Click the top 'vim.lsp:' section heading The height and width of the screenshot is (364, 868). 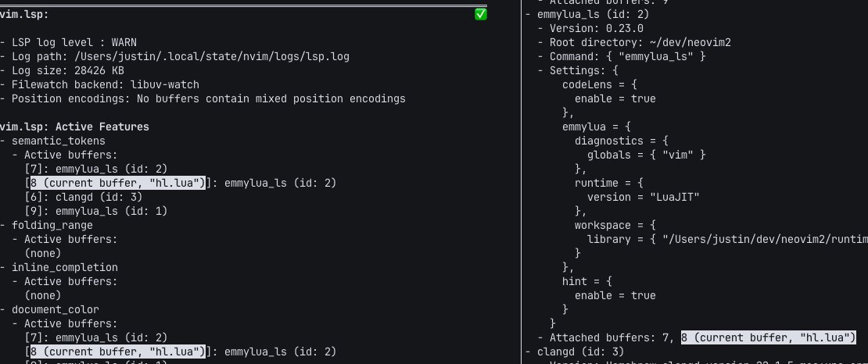(x=24, y=14)
